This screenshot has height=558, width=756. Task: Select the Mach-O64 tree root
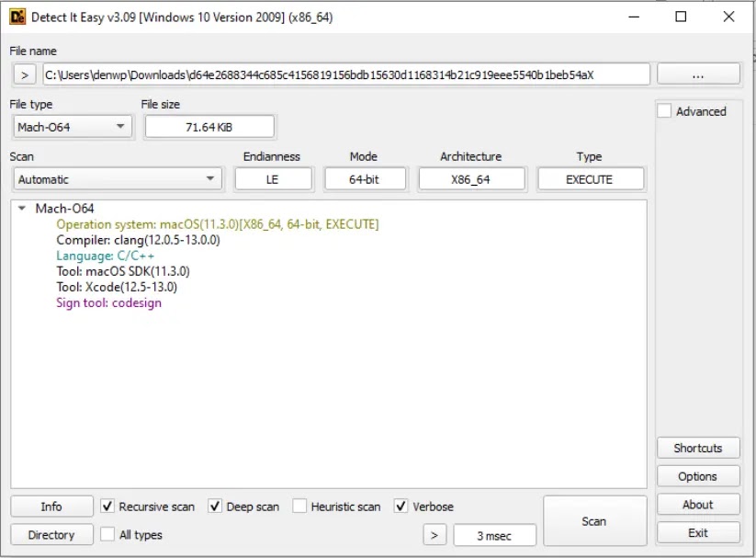(x=64, y=209)
